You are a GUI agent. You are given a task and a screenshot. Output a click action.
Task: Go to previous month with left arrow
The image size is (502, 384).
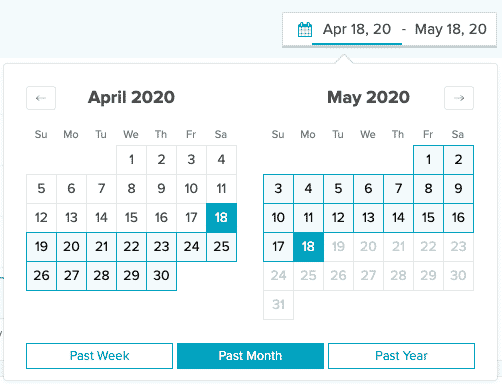click(x=41, y=98)
